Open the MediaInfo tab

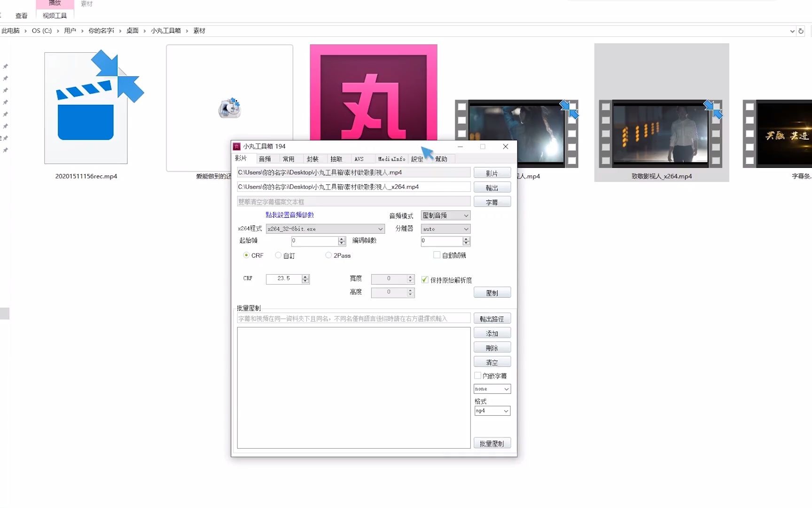coord(391,159)
